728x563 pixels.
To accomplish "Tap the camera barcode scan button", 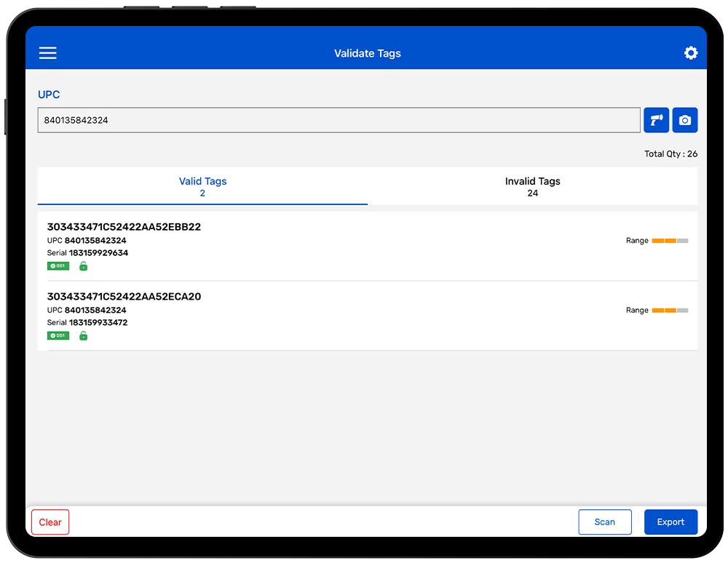I will [x=684, y=120].
